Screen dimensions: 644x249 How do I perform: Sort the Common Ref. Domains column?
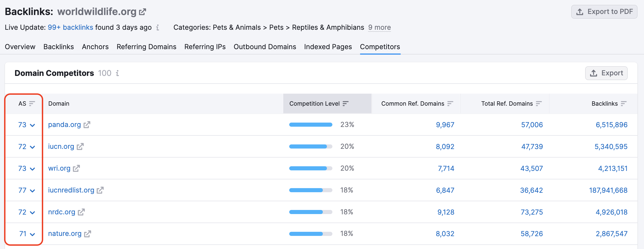(450, 103)
